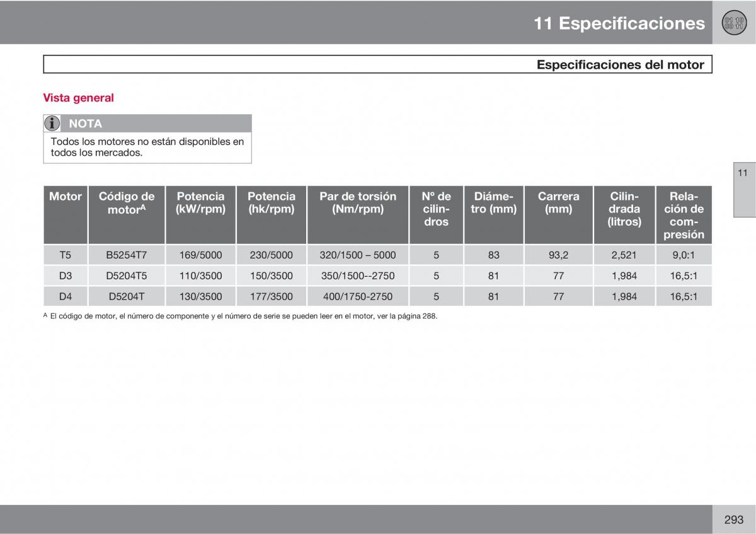Click the 'Especificaciones del motor' section title
Image resolution: width=756 pixels, height=534 pixels.
[x=621, y=64]
